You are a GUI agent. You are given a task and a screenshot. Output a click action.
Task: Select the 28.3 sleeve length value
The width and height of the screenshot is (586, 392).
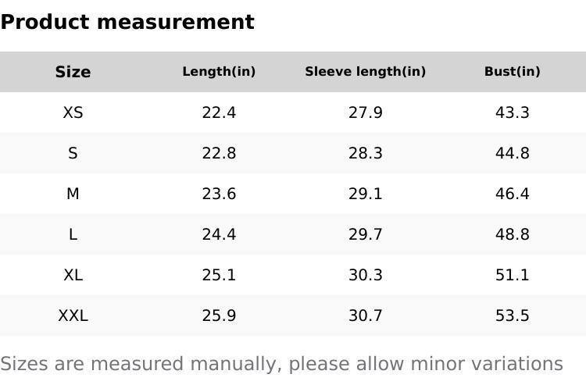click(x=365, y=153)
